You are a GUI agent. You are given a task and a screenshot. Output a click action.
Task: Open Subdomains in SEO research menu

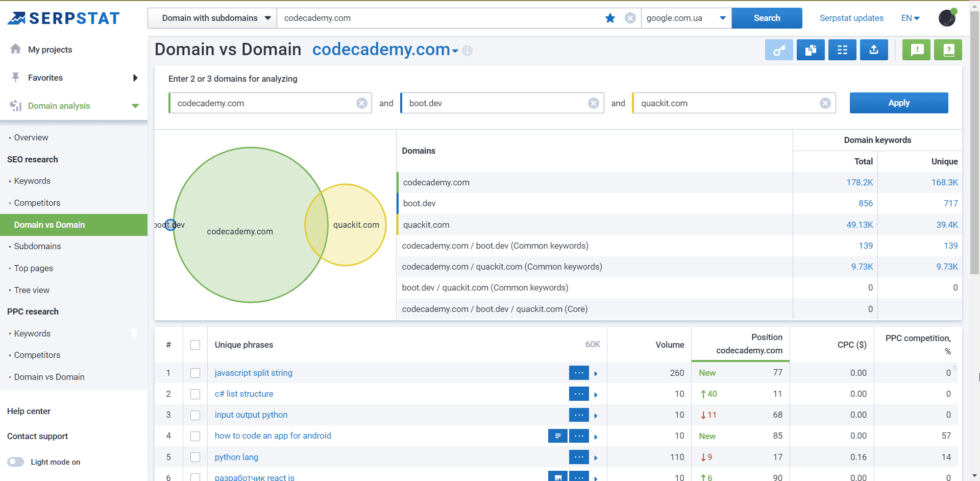(x=37, y=246)
